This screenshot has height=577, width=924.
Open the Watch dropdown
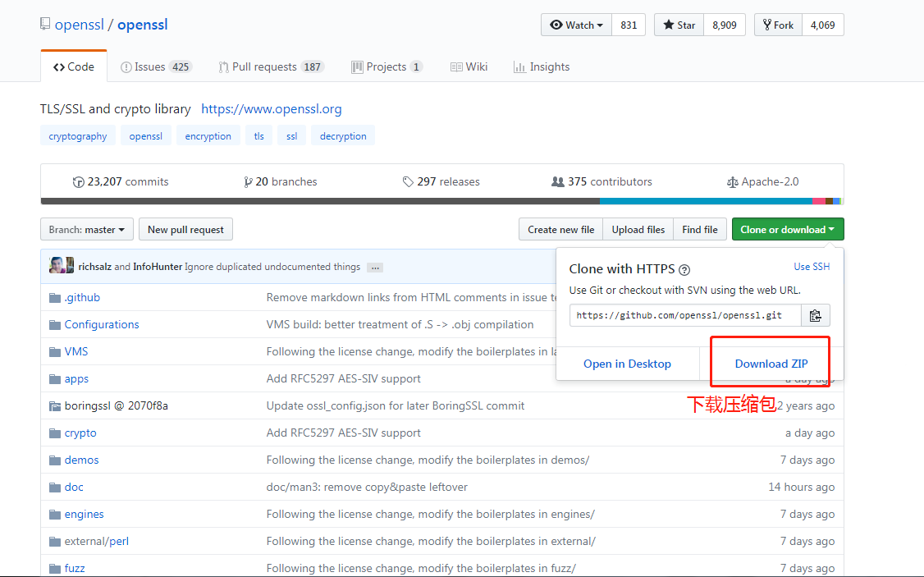(x=576, y=25)
